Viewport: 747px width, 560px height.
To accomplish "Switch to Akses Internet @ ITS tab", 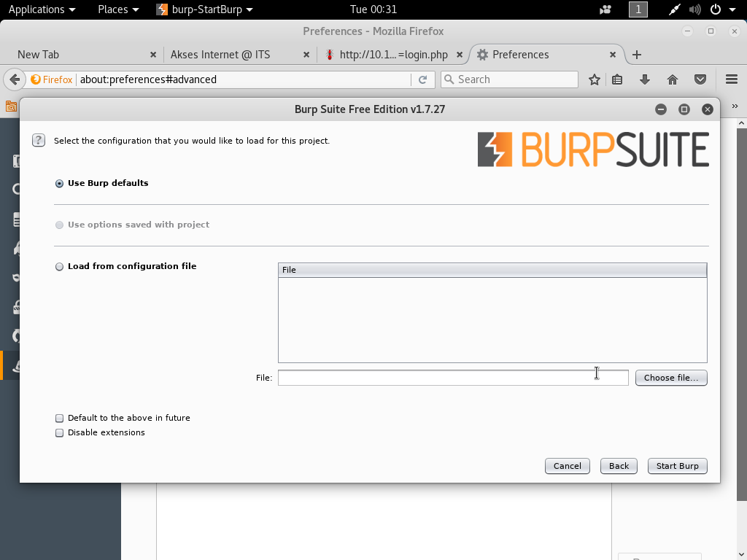I will [231, 55].
